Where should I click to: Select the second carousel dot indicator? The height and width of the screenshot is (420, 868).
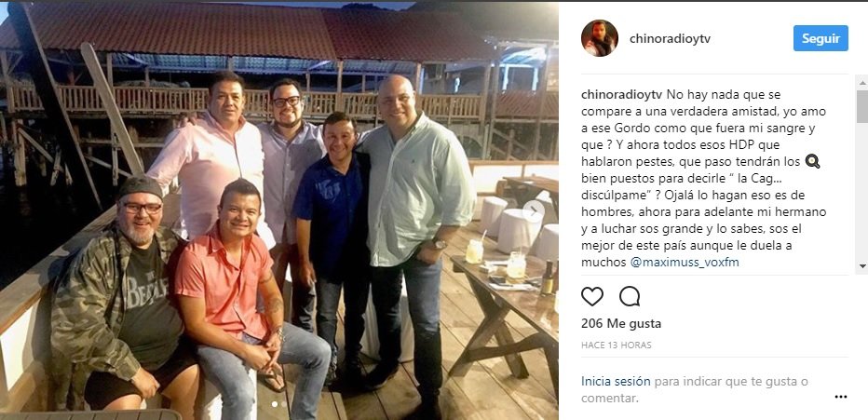click(x=284, y=404)
